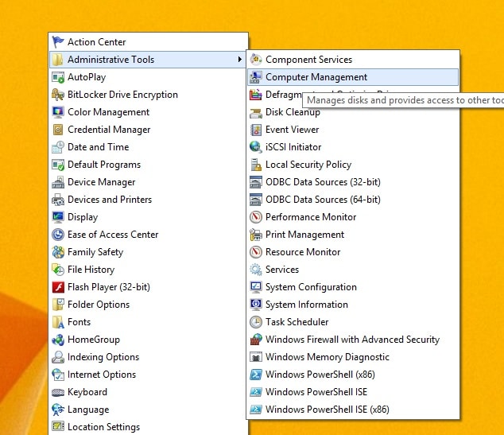Click 'Credential Manager' label text

pos(109,130)
